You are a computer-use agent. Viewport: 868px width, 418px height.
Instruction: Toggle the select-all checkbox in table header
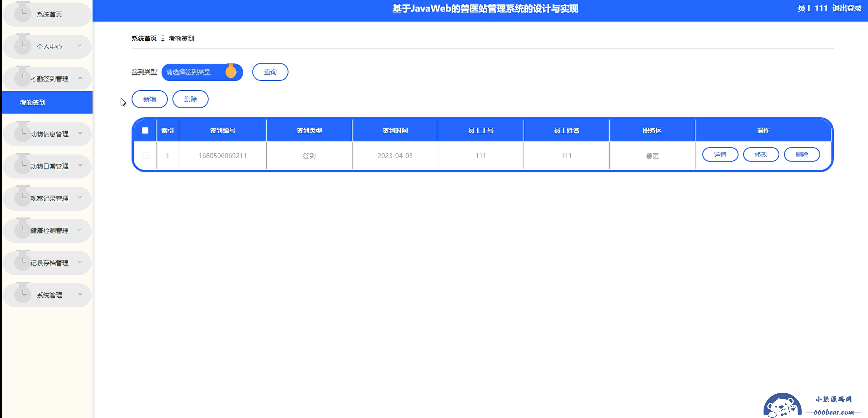click(x=145, y=130)
